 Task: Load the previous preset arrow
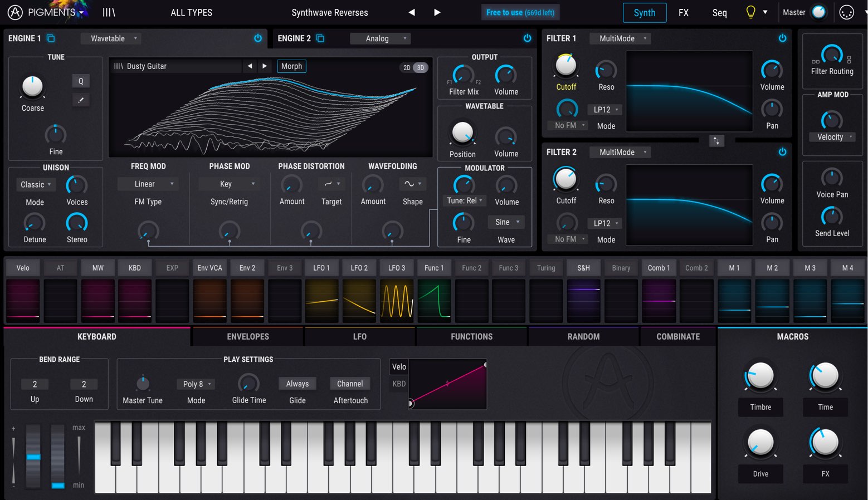pos(412,12)
